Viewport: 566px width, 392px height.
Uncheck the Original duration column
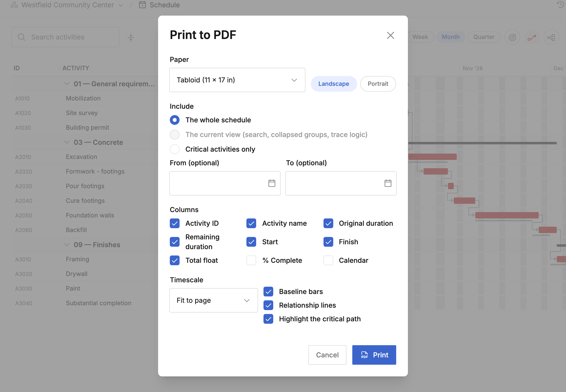pyautogui.click(x=328, y=223)
